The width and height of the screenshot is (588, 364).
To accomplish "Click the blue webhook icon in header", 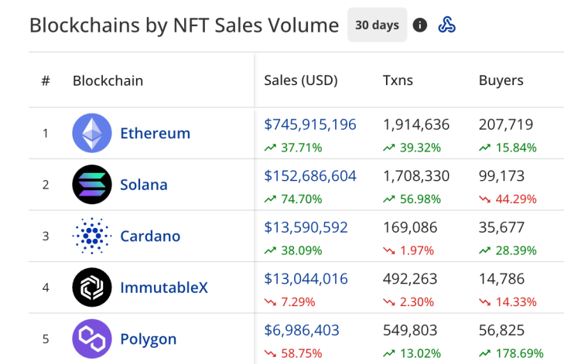I will point(446,25).
